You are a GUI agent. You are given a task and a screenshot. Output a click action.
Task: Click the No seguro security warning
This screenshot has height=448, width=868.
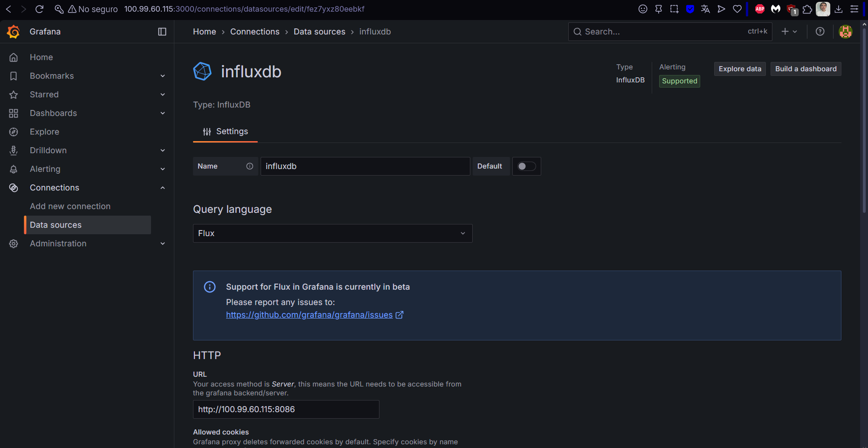(93, 9)
